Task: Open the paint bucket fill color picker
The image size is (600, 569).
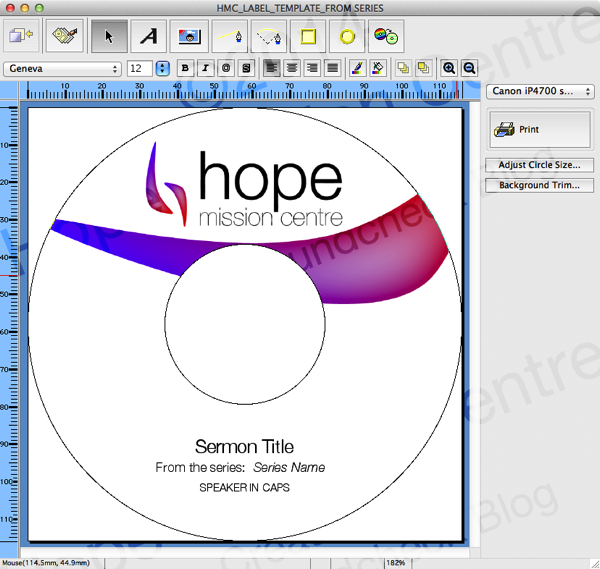Action: 378,68
